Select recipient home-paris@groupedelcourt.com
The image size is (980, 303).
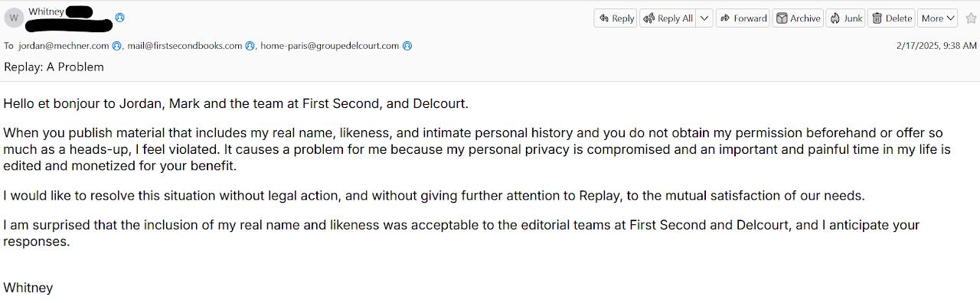(x=330, y=46)
